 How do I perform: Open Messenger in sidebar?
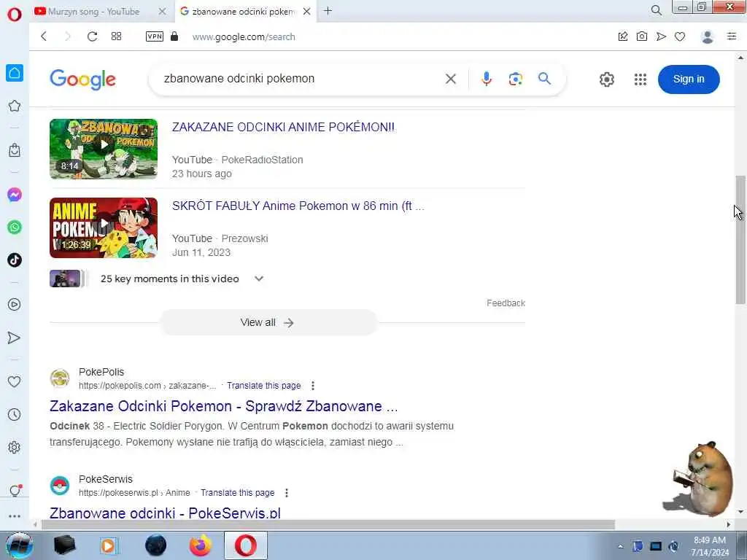tap(15, 195)
